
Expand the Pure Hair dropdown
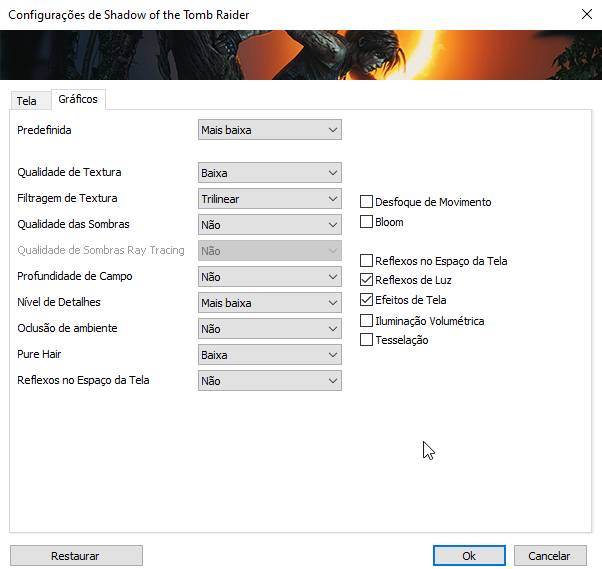pos(269,354)
